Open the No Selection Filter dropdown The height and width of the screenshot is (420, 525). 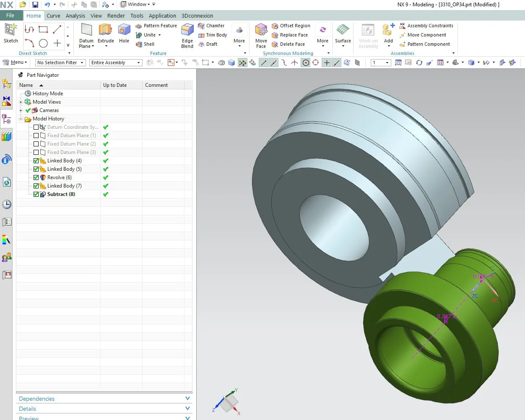[x=60, y=63]
